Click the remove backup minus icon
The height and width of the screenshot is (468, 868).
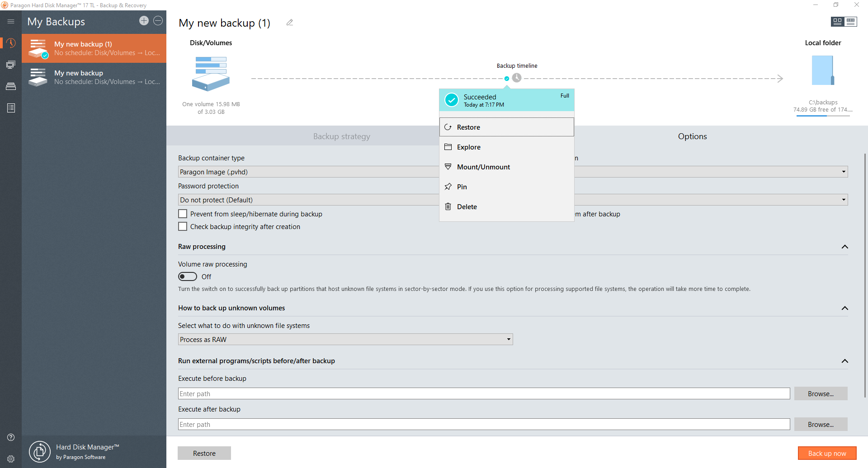pyautogui.click(x=158, y=21)
